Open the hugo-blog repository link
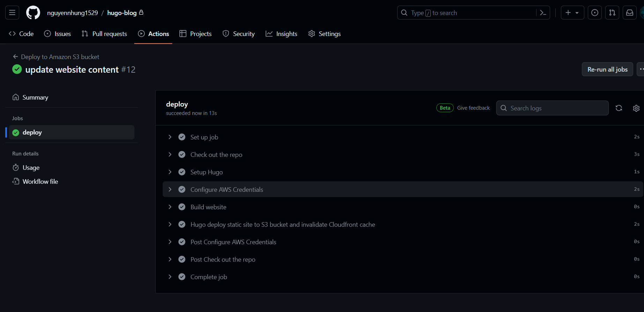Viewport: 644px width, 312px height. 122,13
